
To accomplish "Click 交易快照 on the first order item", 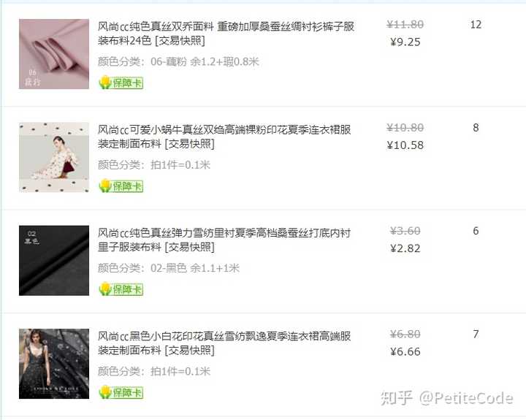I will click(180, 41).
